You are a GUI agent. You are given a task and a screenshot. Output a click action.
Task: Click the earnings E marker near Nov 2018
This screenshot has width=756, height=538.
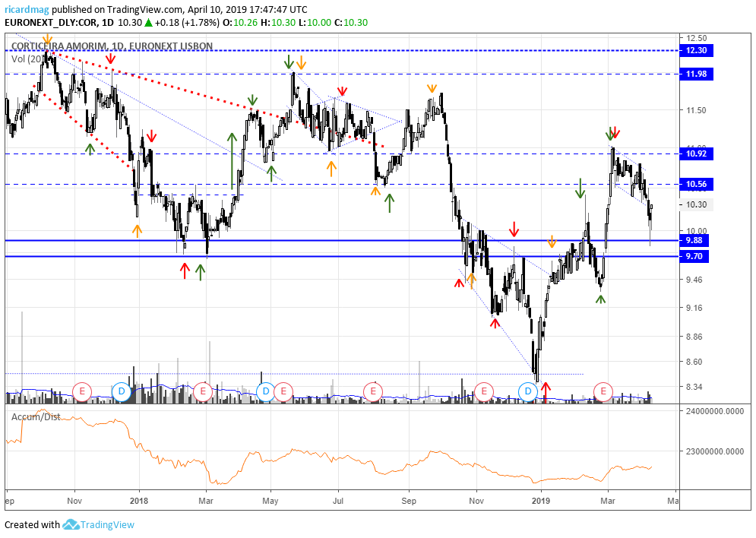coord(484,391)
